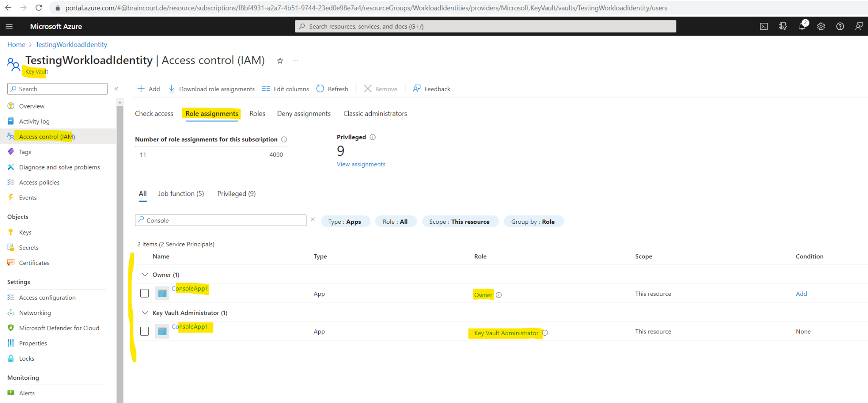Viewport: 868px width, 403px height.
Task: Switch to the Deny assignments tab
Action: 303,113
